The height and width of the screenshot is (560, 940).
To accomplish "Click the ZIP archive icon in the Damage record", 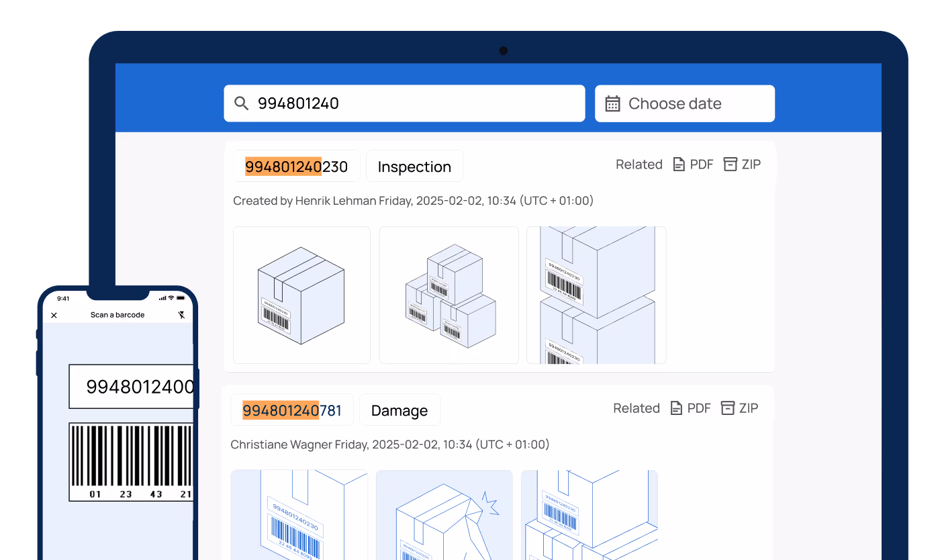I will pyautogui.click(x=728, y=408).
